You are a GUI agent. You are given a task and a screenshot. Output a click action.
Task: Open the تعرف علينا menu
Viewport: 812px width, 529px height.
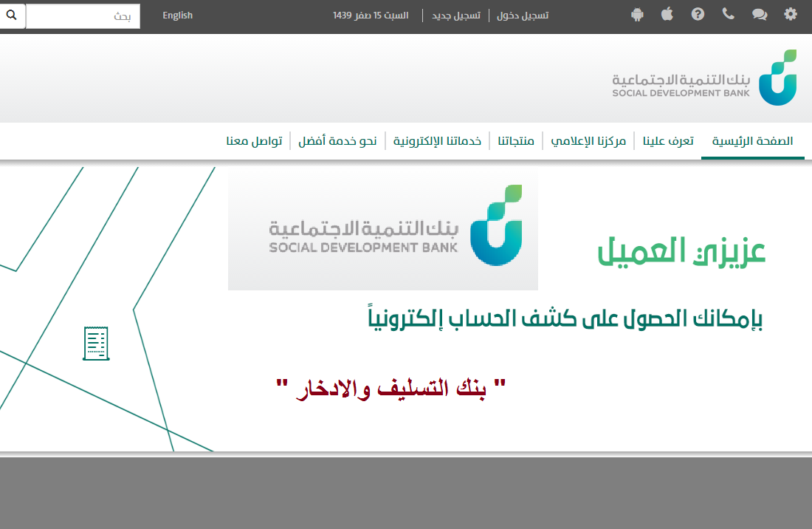pos(668,141)
